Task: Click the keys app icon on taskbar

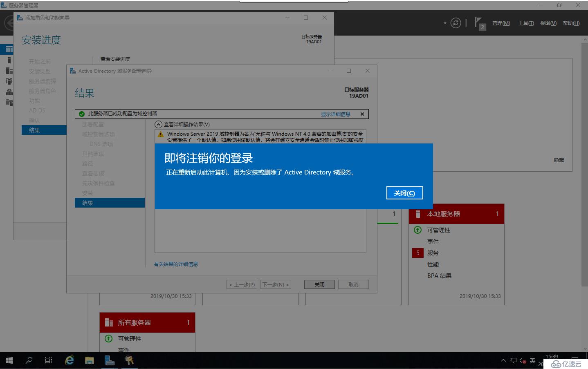Action: 129,360
